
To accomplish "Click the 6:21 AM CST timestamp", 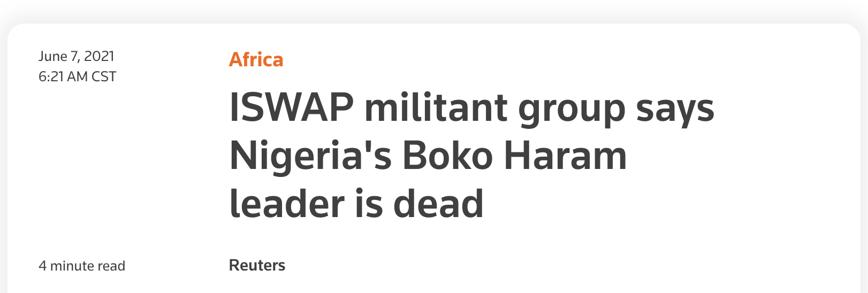I will [77, 76].
